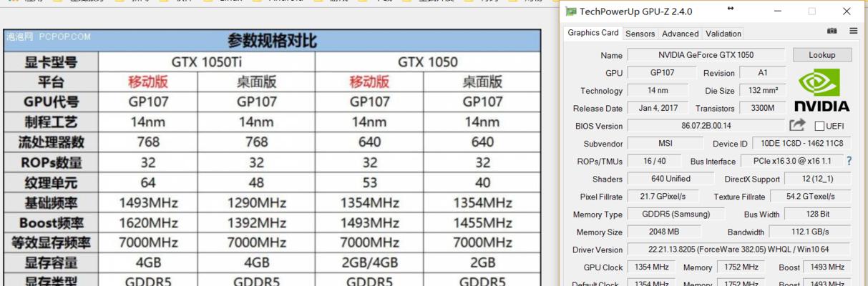Click the NVIDIA logo in GPU-Z
This screenshot has width=868, height=286.
point(822,89)
